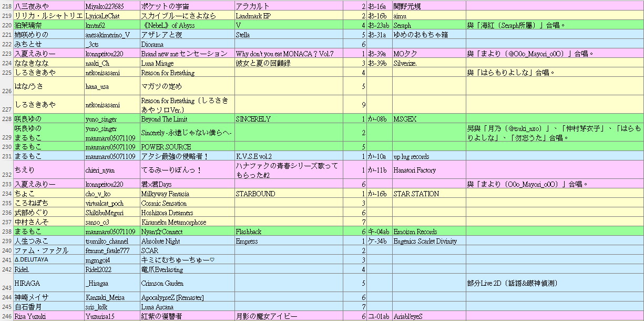Select the hana_usa cell
The image size is (644, 321).
coord(111,86)
